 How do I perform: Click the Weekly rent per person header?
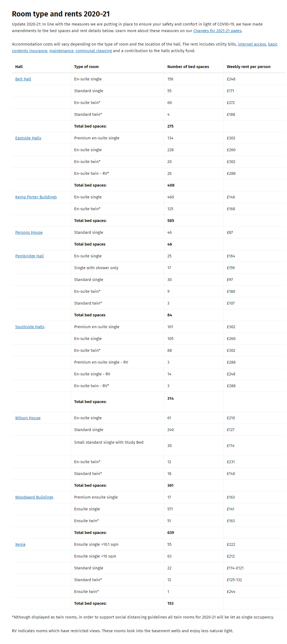(248, 67)
